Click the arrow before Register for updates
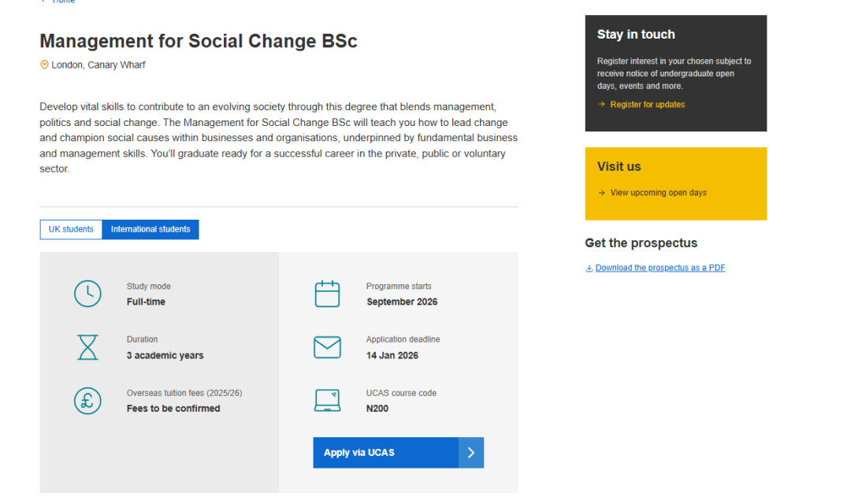 (x=602, y=105)
